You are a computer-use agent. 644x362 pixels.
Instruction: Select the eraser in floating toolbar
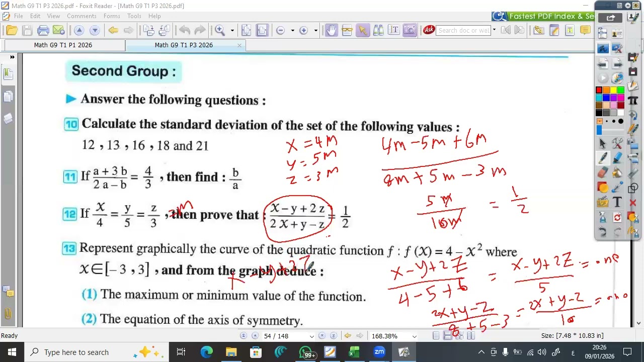[602, 172]
